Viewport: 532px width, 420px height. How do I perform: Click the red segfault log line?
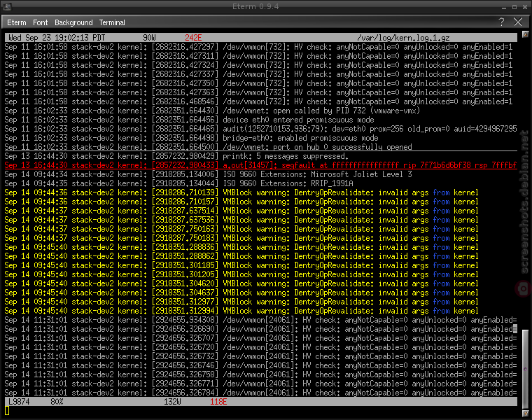pyautogui.click(x=260, y=165)
